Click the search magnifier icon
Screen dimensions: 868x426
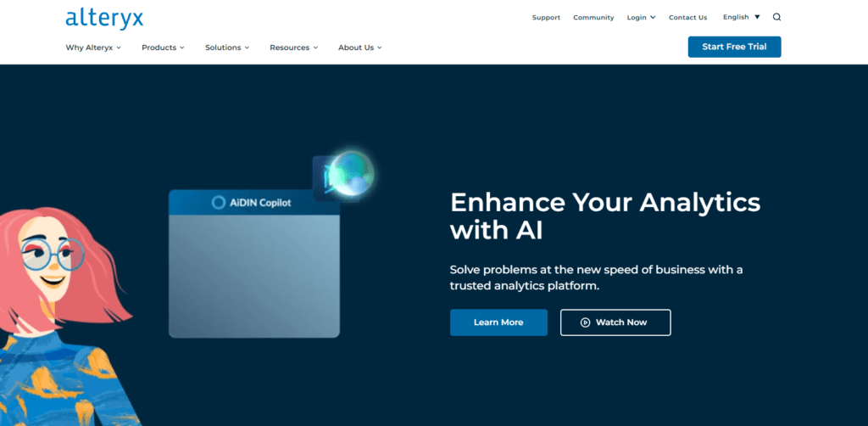(776, 17)
